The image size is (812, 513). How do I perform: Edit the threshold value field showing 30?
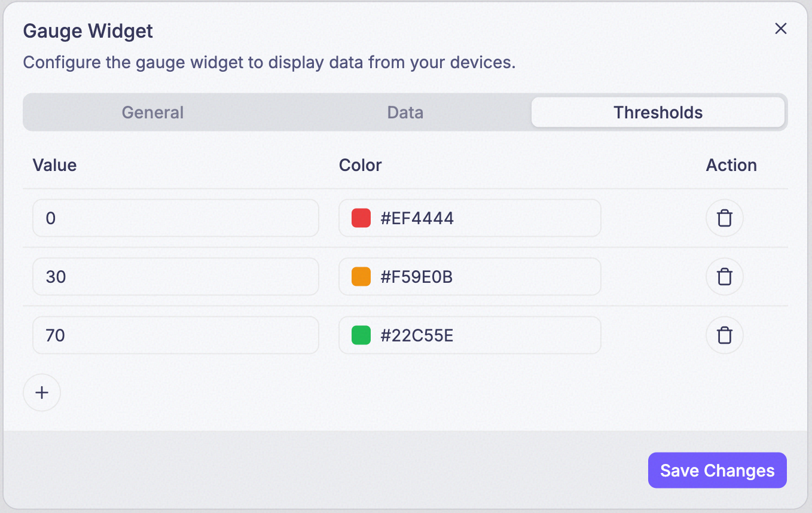point(176,277)
